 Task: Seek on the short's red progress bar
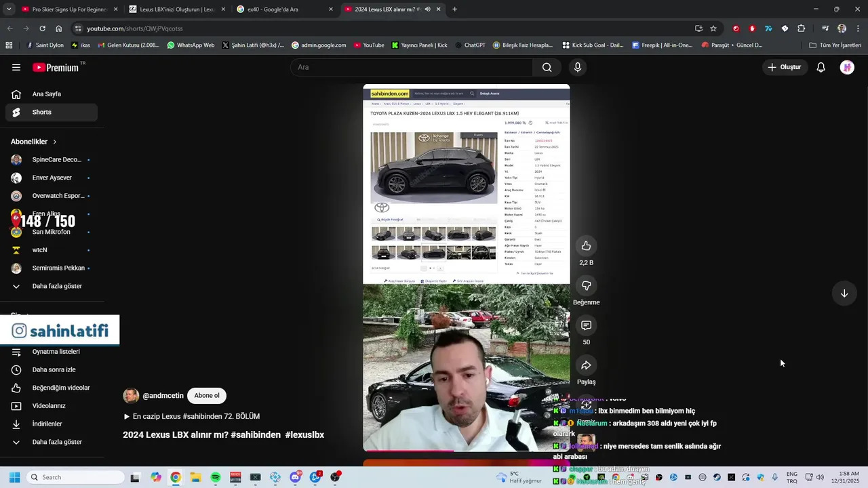pyautogui.click(x=467, y=451)
